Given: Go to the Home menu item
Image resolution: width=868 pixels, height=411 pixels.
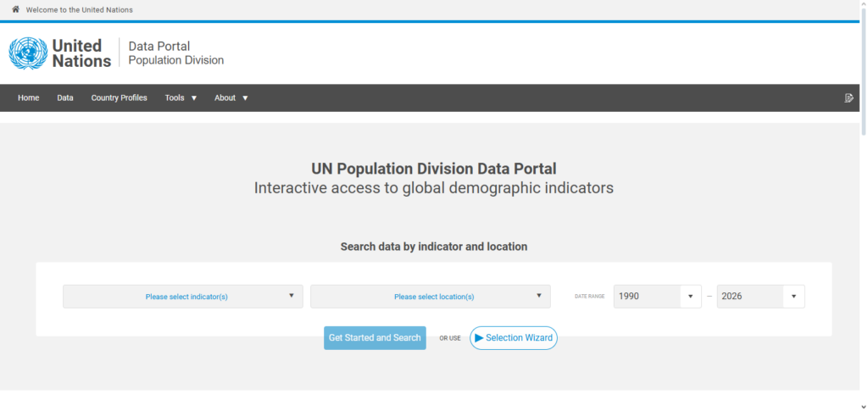Looking at the screenshot, I should (x=28, y=98).
